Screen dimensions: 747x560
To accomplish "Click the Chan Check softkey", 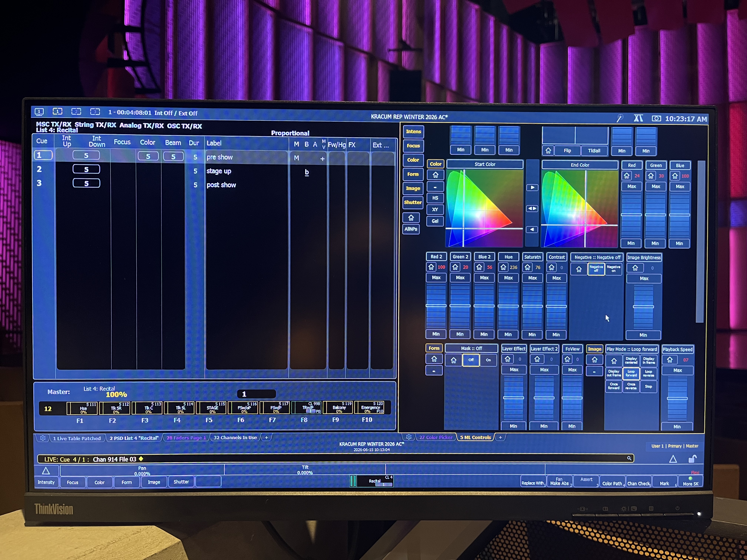I will (x=639, y=483).
